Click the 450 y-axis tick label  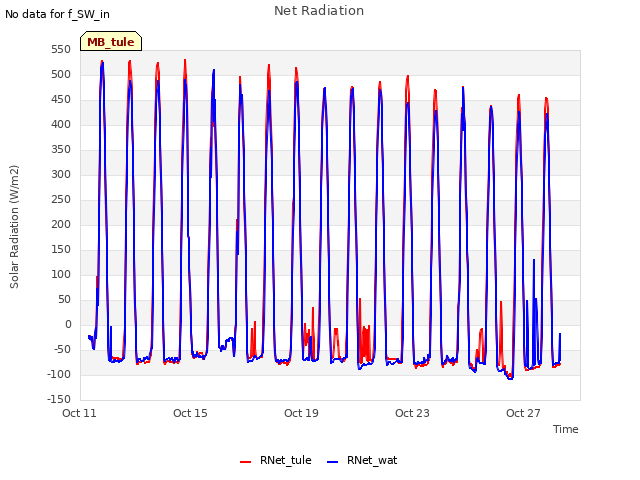[x=61, y=100]
